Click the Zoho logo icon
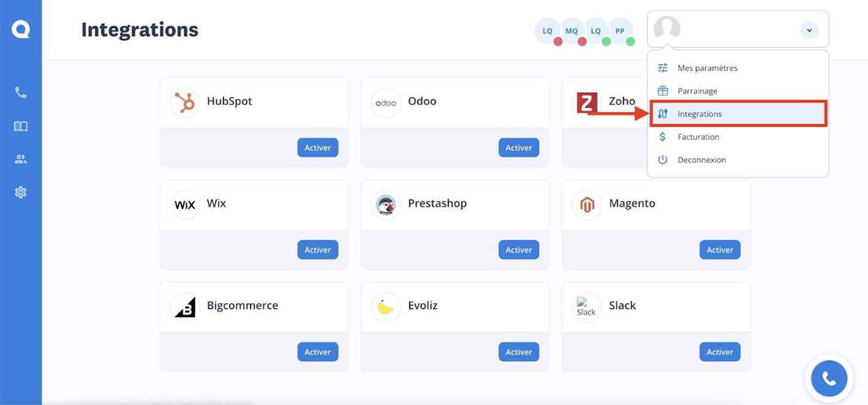Screen dimensions: 868x405 click(x=587, y=103)
